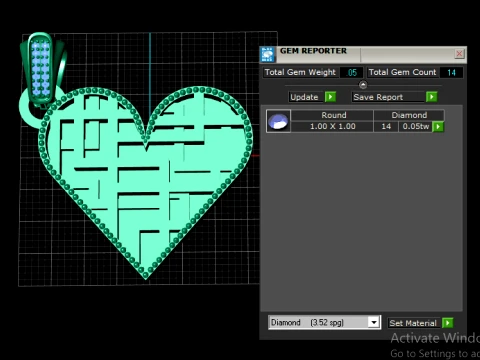Click the Total Gem Weight label
This screenshot has width=480, height=360.
pos(300,72)
